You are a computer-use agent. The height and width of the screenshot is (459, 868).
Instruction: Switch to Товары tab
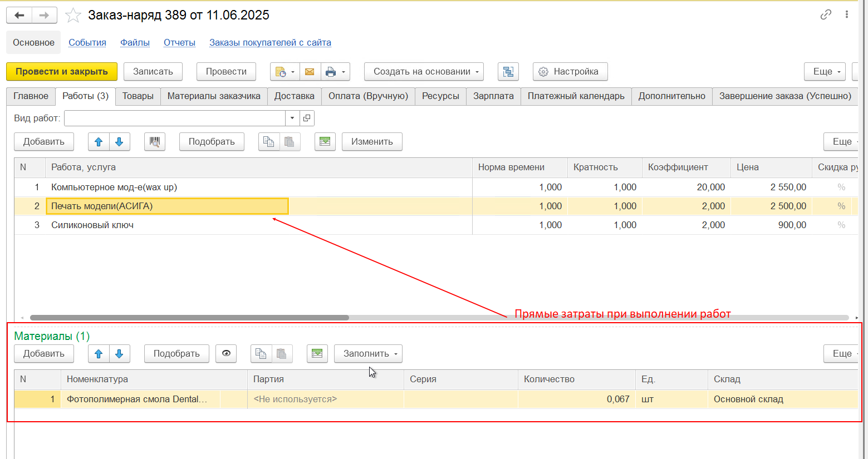(x=138, y=96)
